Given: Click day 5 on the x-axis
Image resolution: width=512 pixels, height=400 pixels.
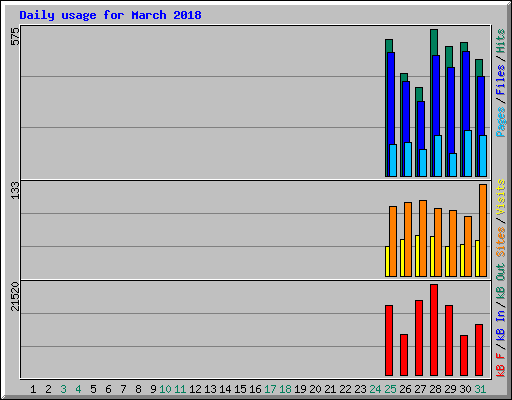Looking at the screenshot, I should tap(93, 389).
